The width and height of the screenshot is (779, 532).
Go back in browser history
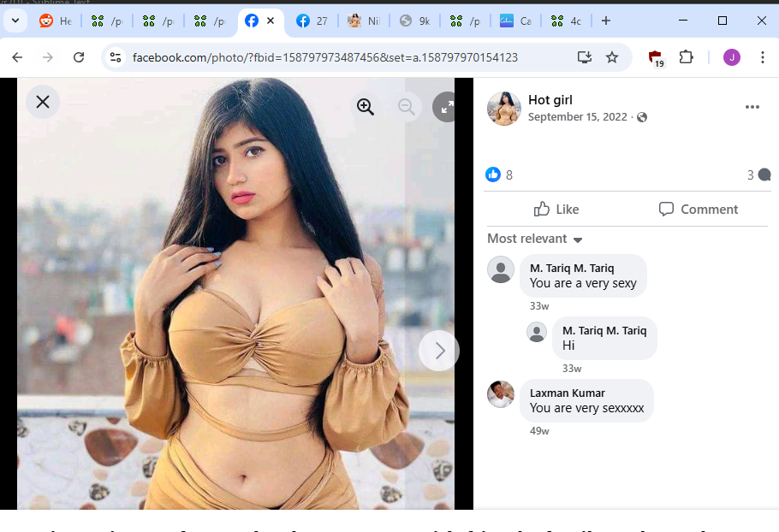[x=17, y=57]
